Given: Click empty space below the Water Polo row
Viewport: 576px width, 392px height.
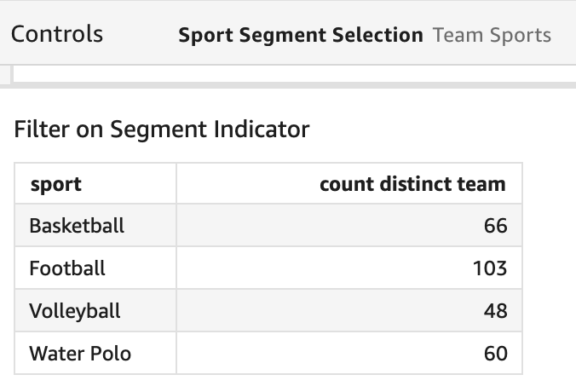Looking at the screenshot, I should click(256, 383).
